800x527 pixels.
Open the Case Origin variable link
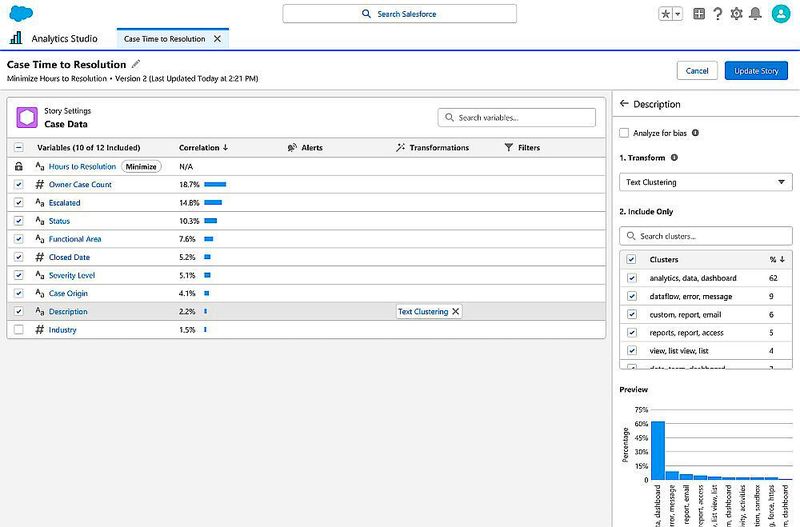(68, 293)
